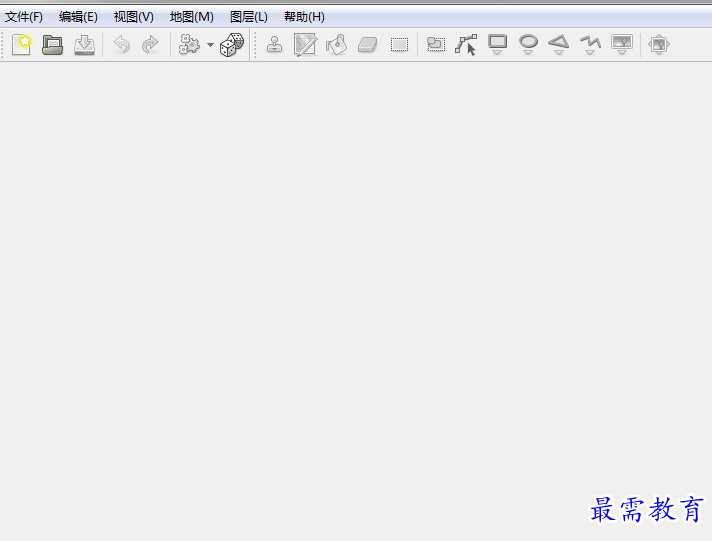This screenshot has width=712, height=541.
Task: Expand the command dropdown arrow beside gears
Action: [x=210, y=45]
